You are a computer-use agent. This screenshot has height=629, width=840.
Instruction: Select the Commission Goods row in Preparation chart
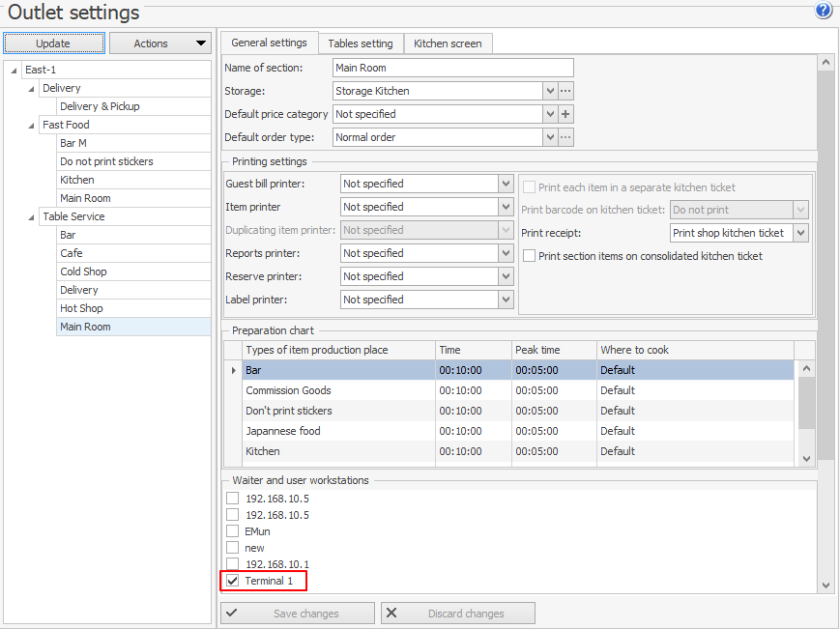[x=288, y=390]
